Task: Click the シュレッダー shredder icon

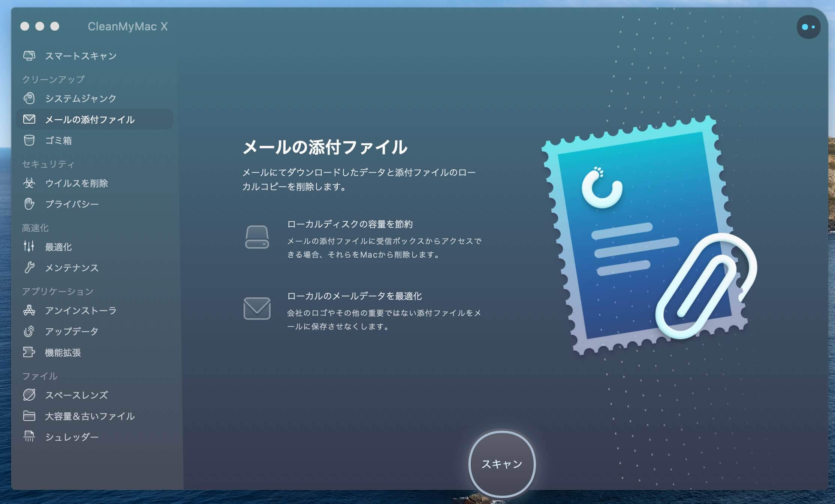Action: (x=30, y=437)
